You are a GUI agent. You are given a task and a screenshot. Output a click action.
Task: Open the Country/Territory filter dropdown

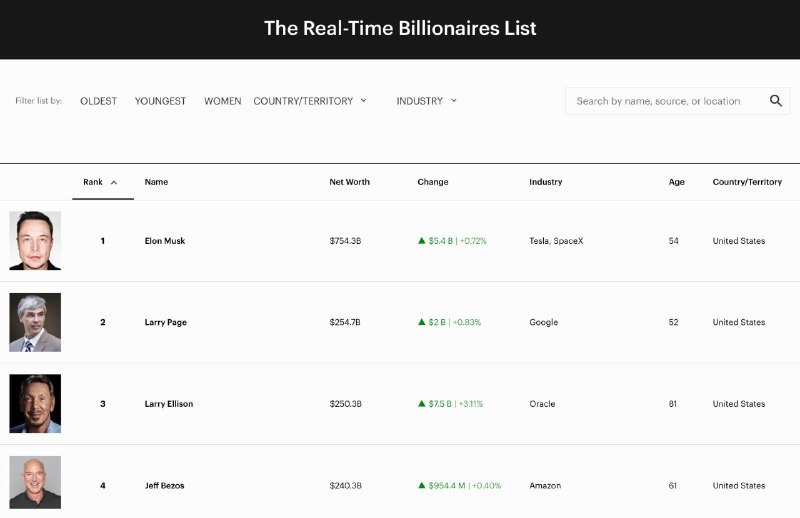tap(310, 101)
